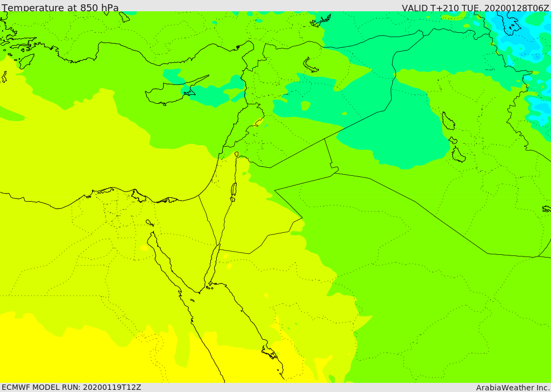Click the 'Temperature at 850 hPa' title
The width and height of the screenshot is (551, 392).
[60, 8]
